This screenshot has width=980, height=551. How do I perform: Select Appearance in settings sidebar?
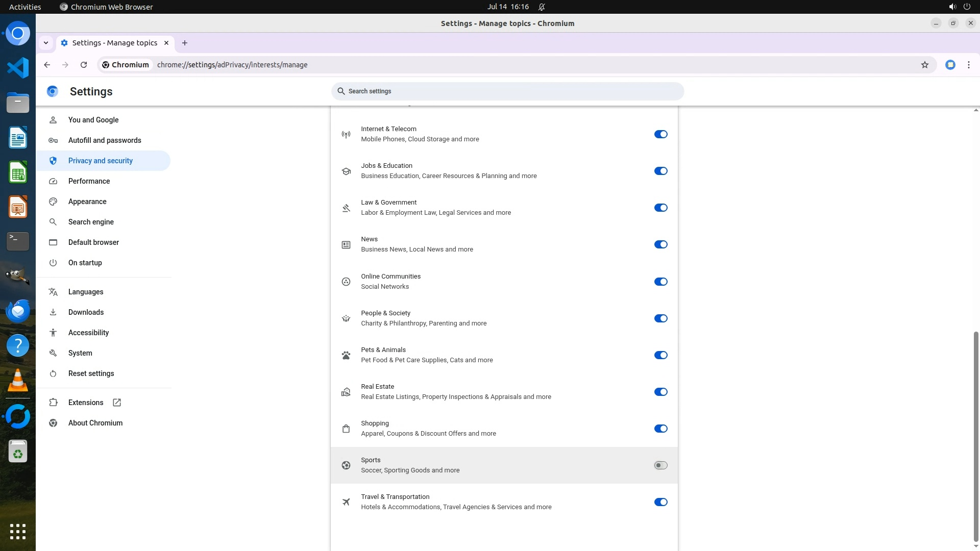tap(87, 202)
